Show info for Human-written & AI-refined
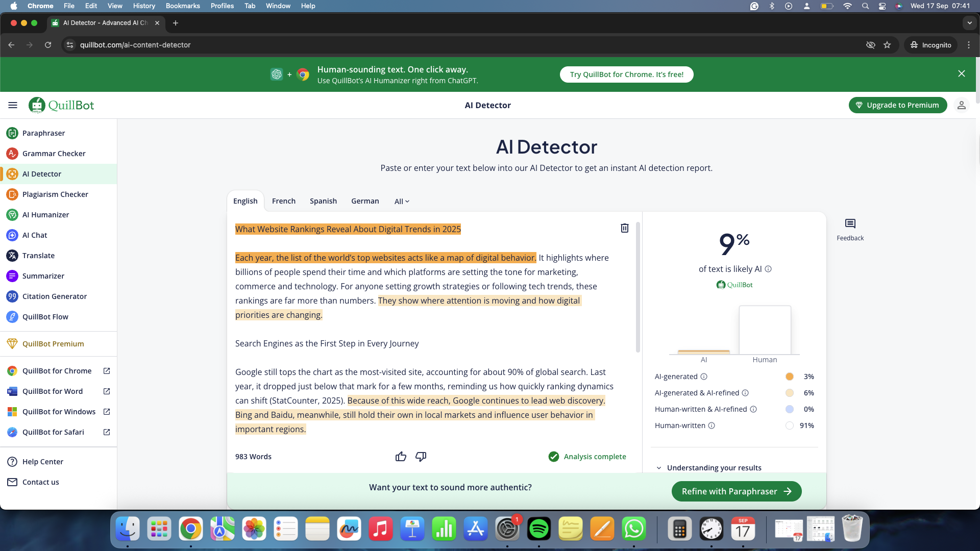The height and width of the screenshot is (551, 980). pyautogui.click(x=753, y=409)
